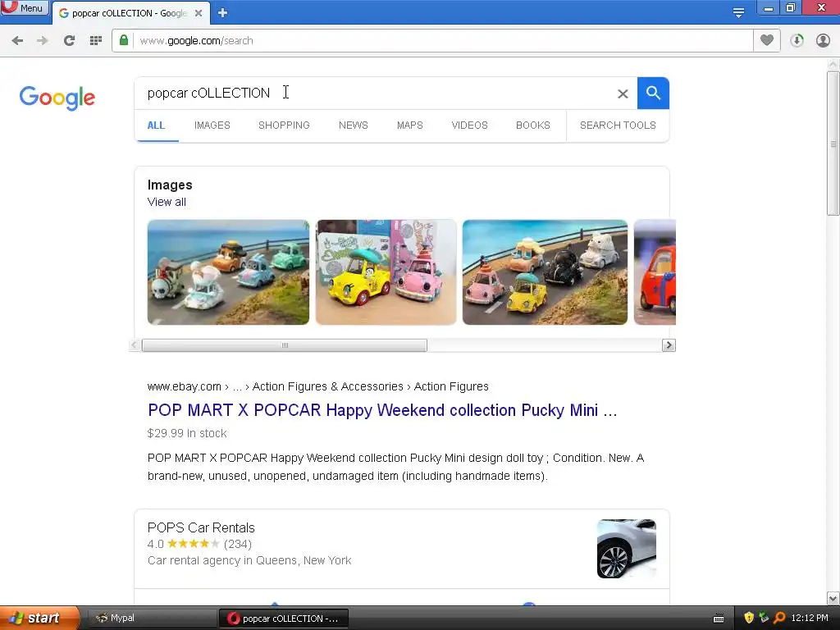Click Car rental agency in Queens text
Image resolution: width=840 pixels, height=630 pixels.
click(x=249, y=560)
